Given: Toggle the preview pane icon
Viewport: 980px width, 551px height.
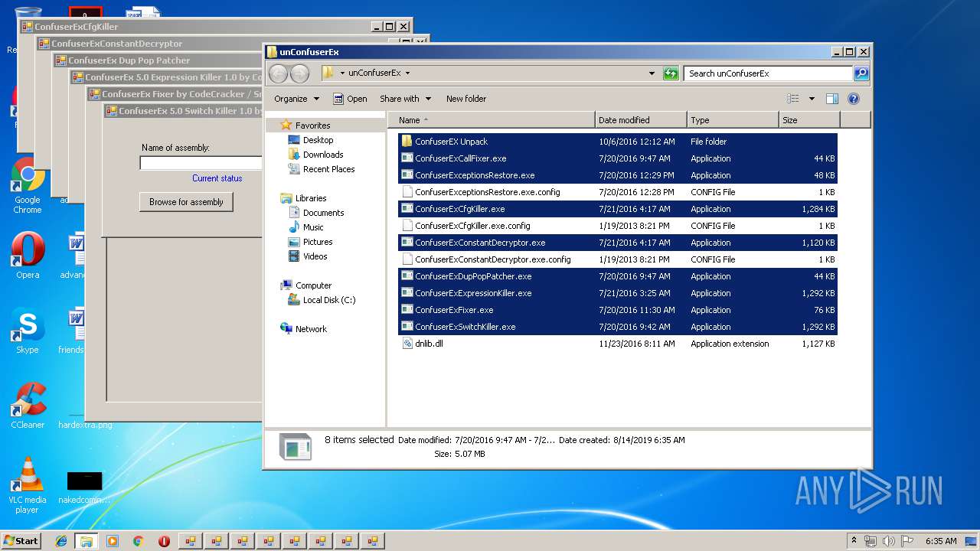Looking at the screenshot, I should point(832,99).
